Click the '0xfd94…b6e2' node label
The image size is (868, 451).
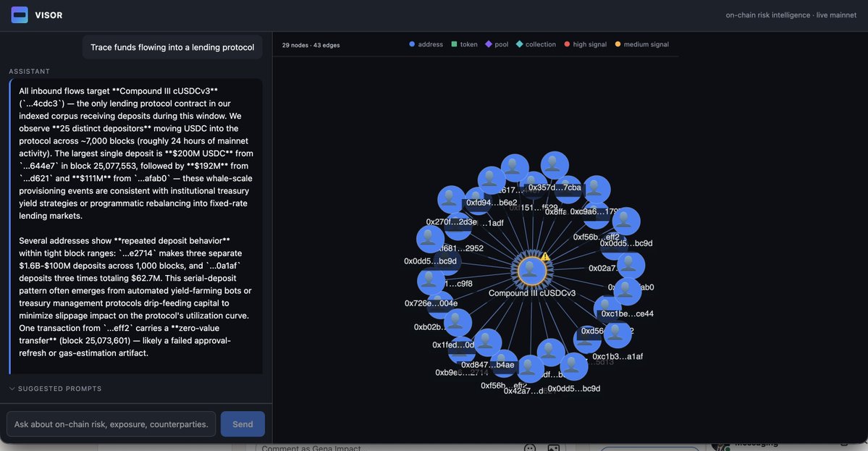pyautogui.click(x=492, y=203)
